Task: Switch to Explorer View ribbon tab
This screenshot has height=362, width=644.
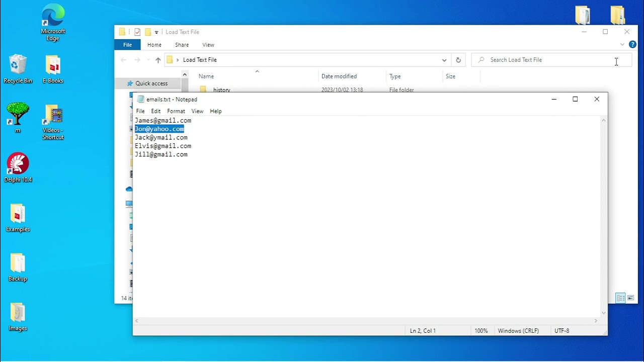Action: coord(208,45)
